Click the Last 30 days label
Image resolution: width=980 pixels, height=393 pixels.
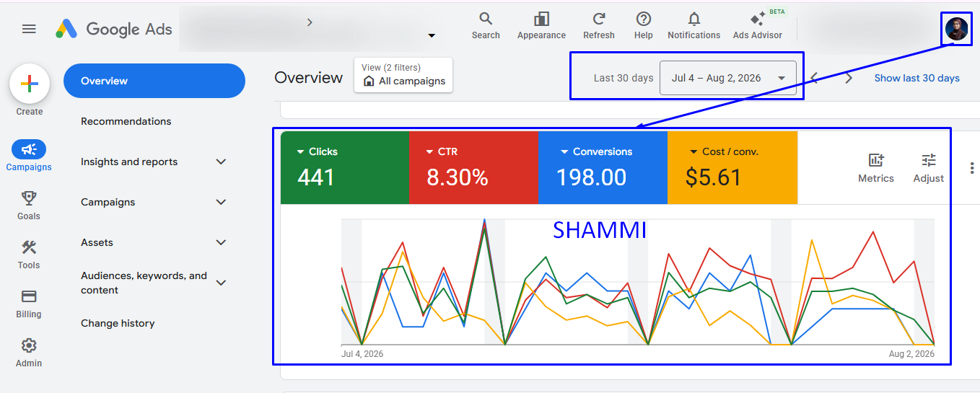[624, 78]
